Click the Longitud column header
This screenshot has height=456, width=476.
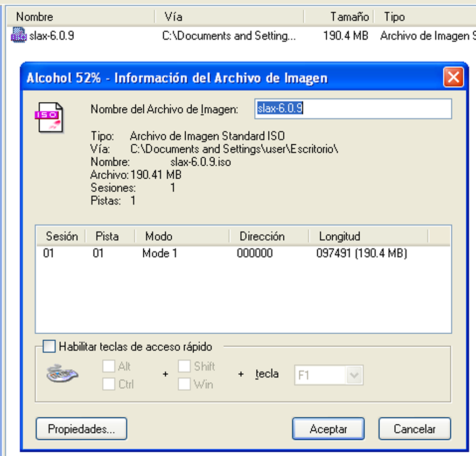click(368, 236)
